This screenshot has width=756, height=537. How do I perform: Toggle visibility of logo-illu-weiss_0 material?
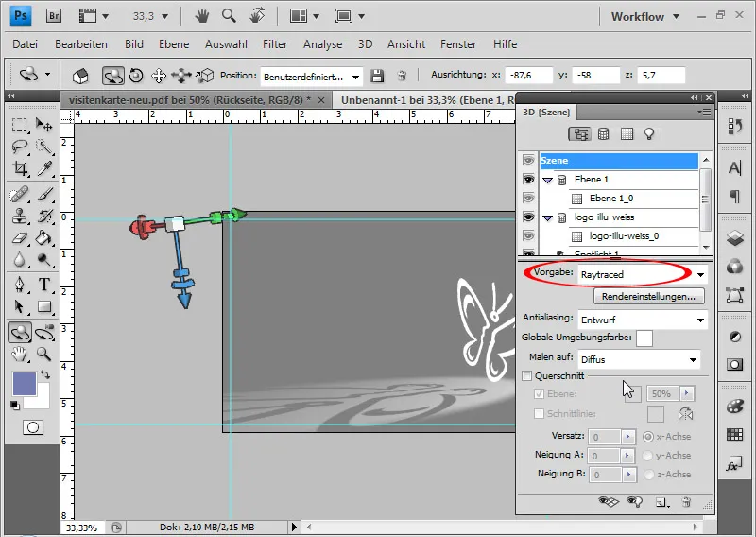tap(528, 236)
